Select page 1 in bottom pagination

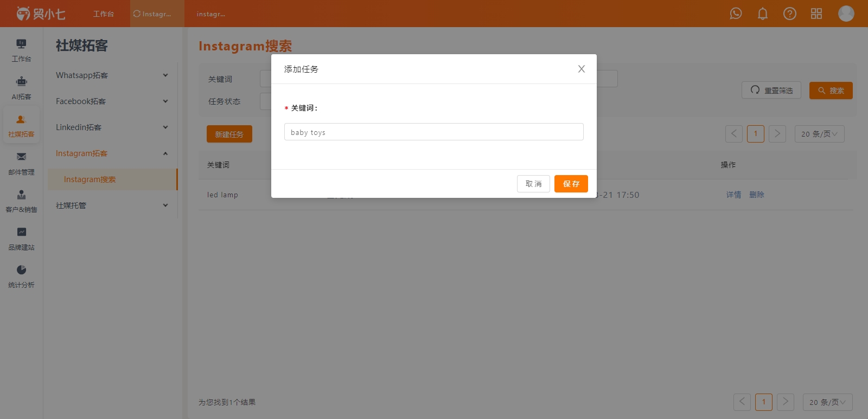[x=764, y=402]
